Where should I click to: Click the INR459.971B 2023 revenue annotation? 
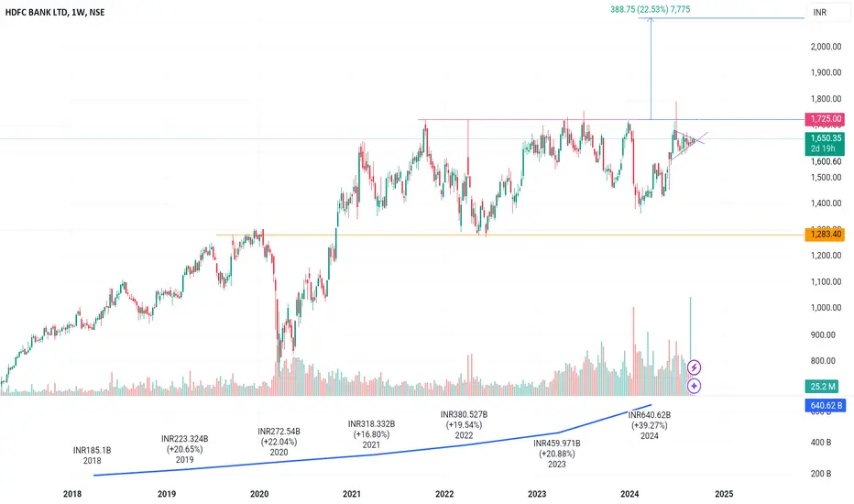pos(556,454)
